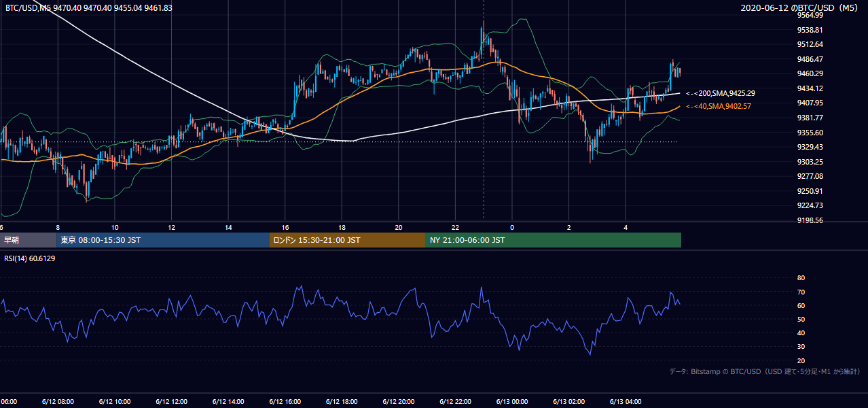Viewport: 868px width, 408px height.
Task: Click hour tick 14 under the price chart
Action: pos(228,227)
